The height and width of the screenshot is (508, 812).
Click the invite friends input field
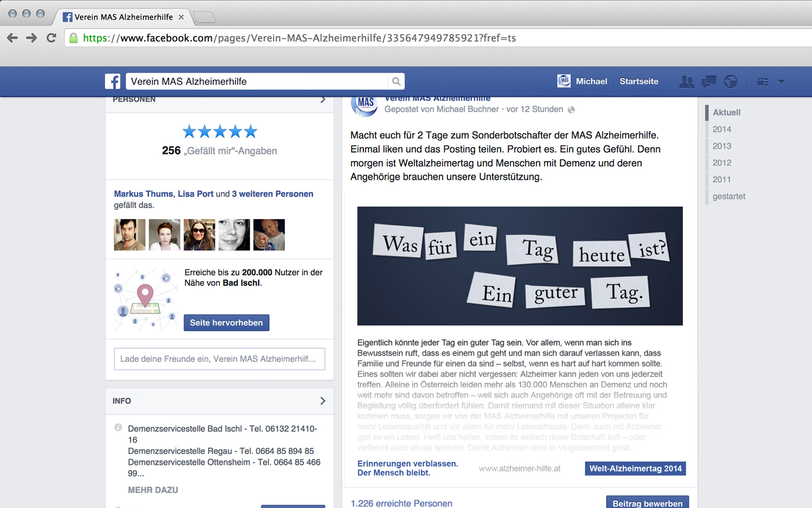click(x=219, y=359)
